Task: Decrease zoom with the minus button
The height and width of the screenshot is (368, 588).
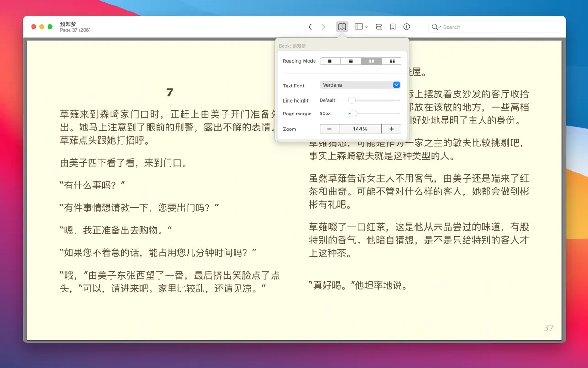Action: 329,129
